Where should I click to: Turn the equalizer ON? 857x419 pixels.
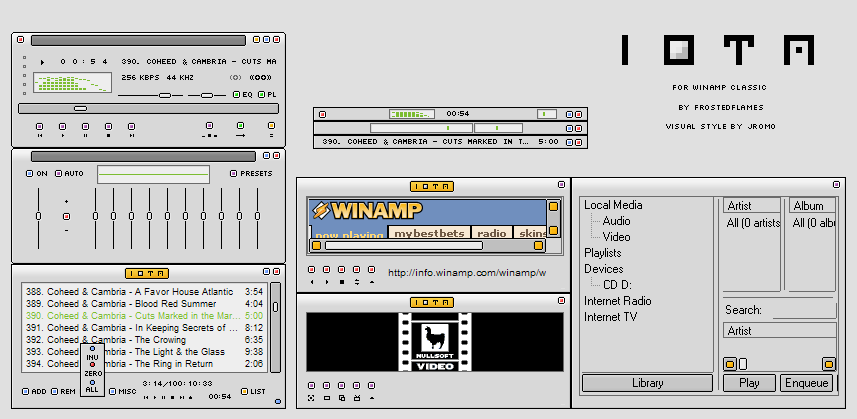(x=37, y=174)
